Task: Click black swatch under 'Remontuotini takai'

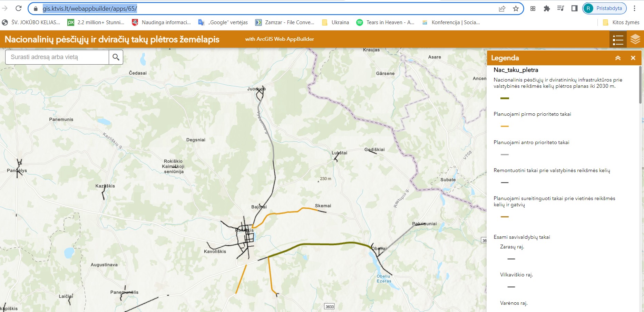Action: tap(505, 182)
